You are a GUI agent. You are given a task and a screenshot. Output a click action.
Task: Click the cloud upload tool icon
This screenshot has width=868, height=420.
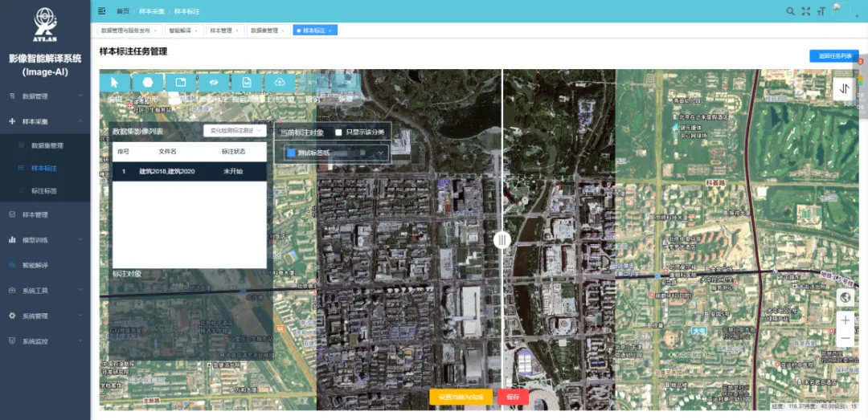(x=280, y=82)
